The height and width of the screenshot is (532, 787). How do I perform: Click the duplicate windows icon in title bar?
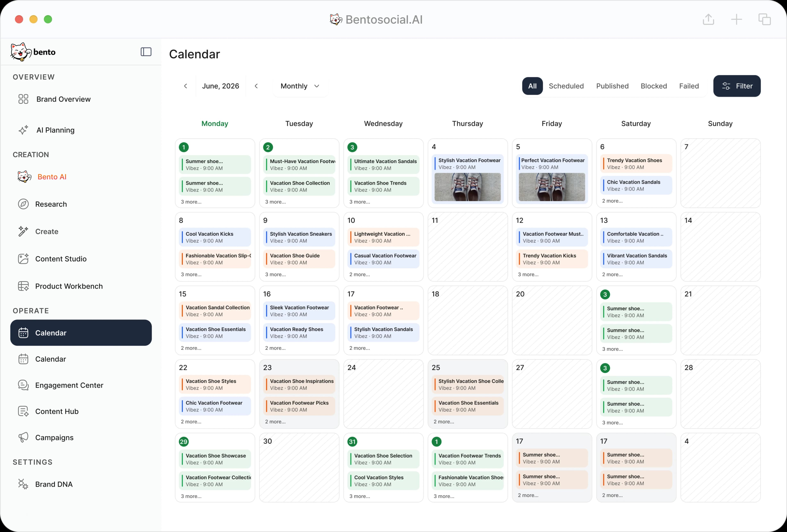click(x=764, y=19)
